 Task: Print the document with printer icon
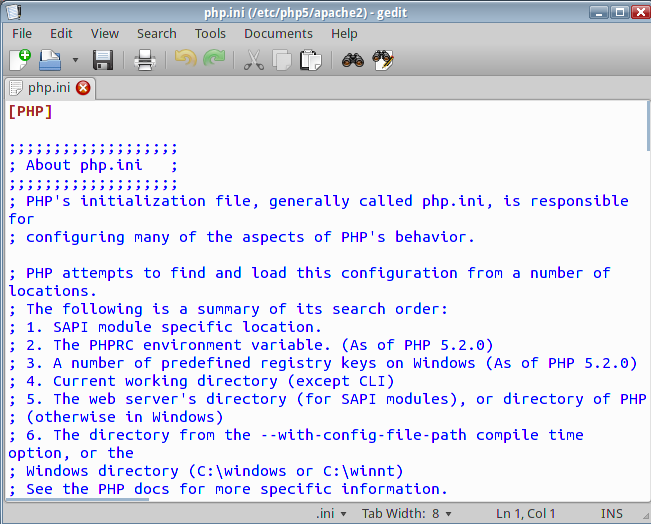pyautogui.click(x=145, y=60)
